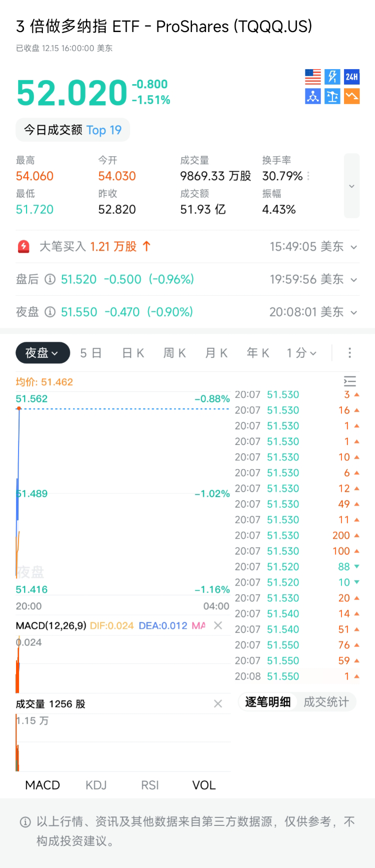The width and height of the screenshot is (375, 868).
Task: Tap the 24H trading icon
Action: point(352,77)
